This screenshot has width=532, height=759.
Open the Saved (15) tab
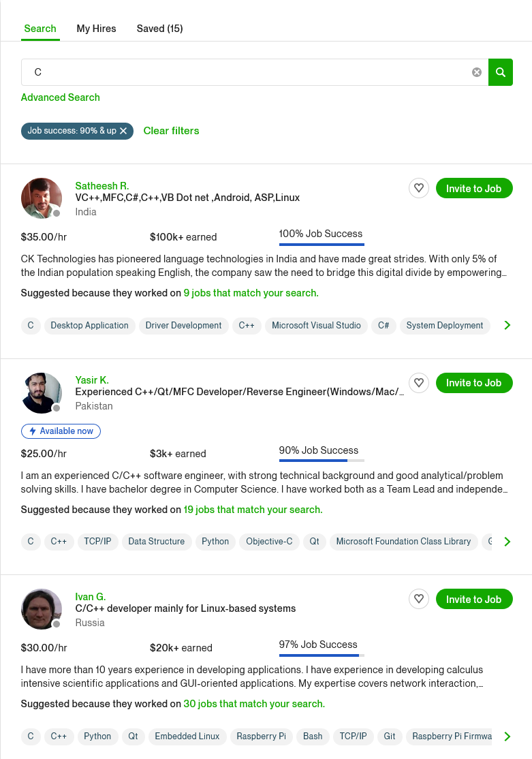tap(159, 29)
